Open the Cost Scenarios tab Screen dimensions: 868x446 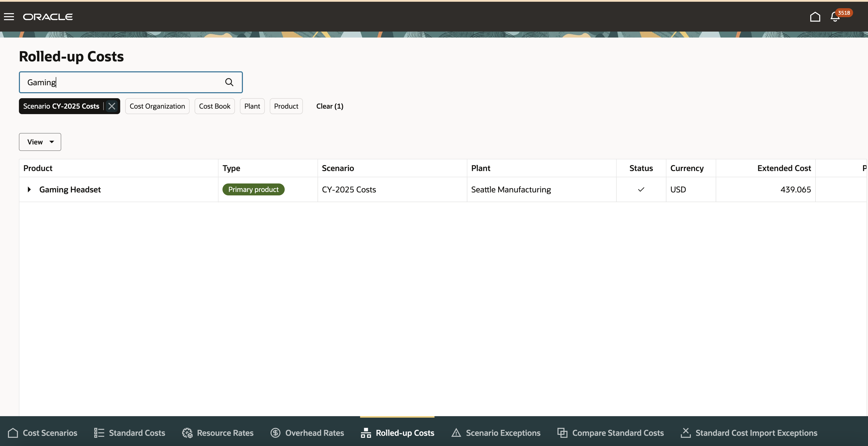[43, 433]
